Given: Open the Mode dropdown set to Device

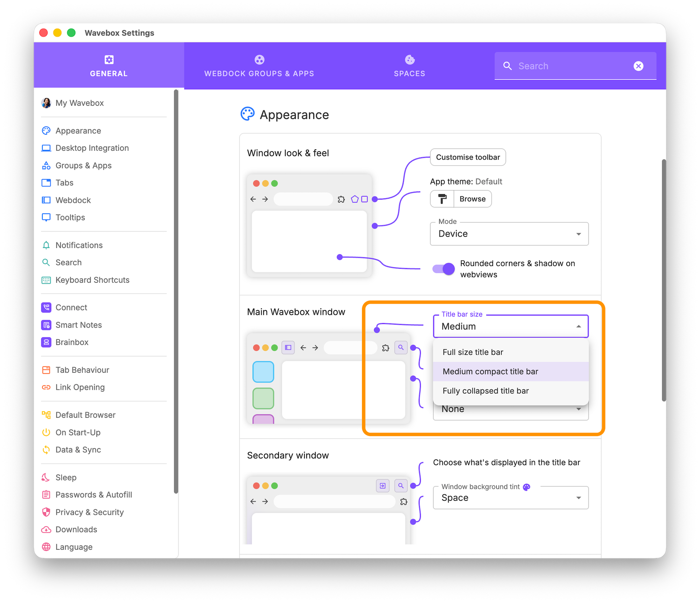Looking at the screenshot, I should (509, 234).
